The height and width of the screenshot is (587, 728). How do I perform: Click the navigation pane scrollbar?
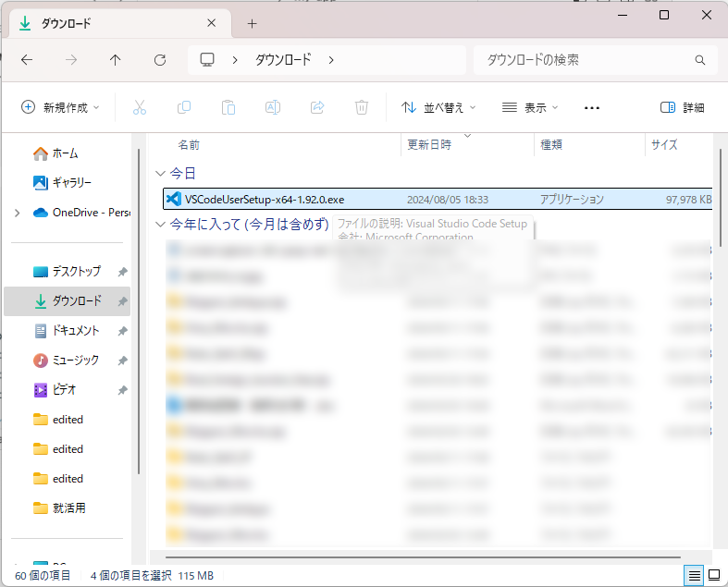[139, 312]
